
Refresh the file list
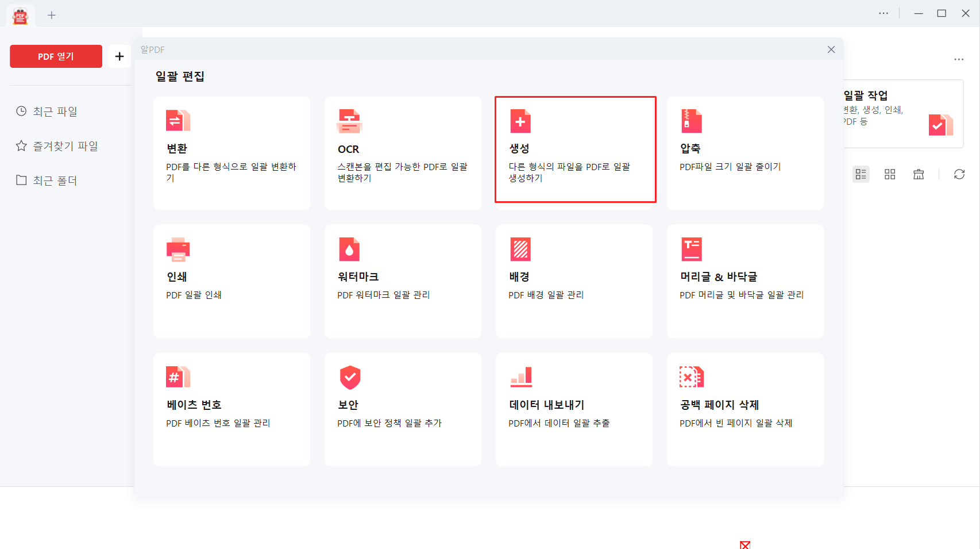[x=959, y=174]
